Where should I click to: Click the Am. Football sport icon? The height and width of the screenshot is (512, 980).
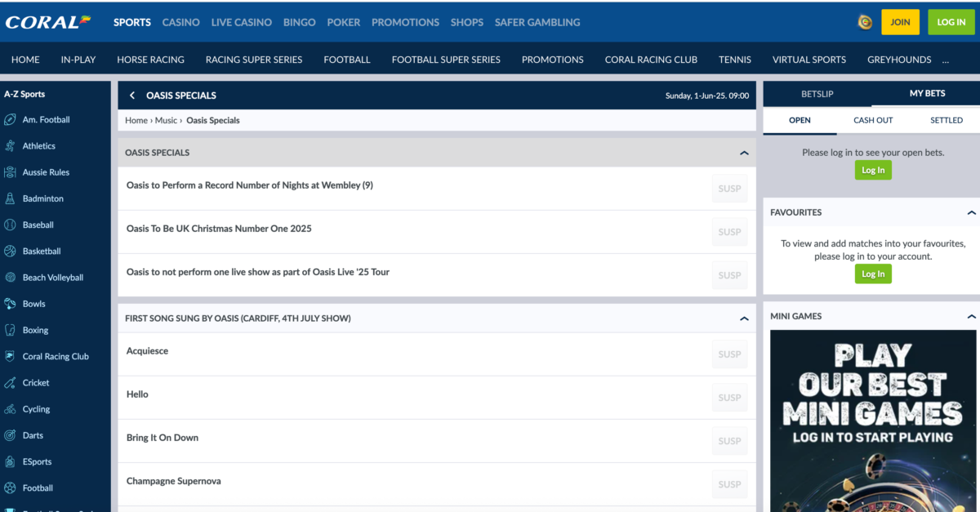[x=10, y=120]
